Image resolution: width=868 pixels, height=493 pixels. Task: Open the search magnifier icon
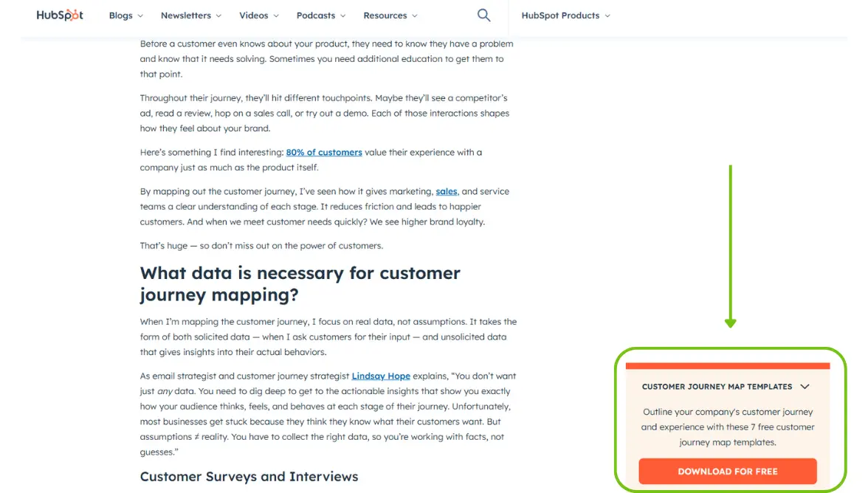(x=484, y=15)
